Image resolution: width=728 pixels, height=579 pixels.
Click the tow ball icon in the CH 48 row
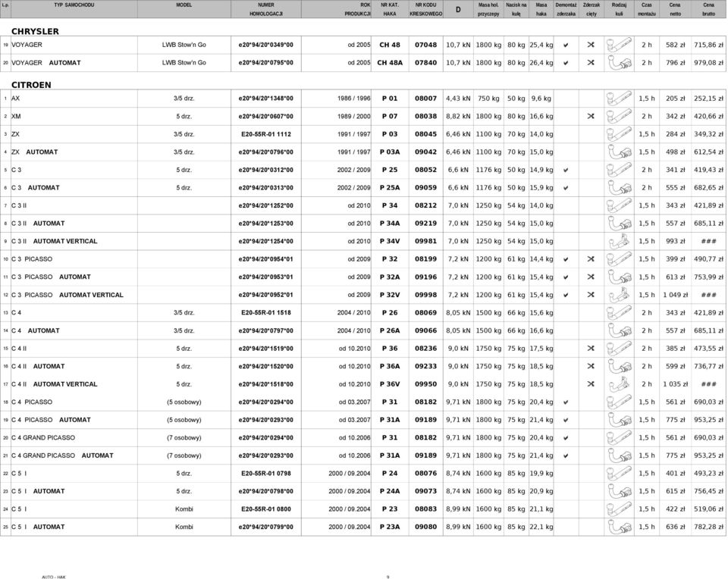[619, 45]
